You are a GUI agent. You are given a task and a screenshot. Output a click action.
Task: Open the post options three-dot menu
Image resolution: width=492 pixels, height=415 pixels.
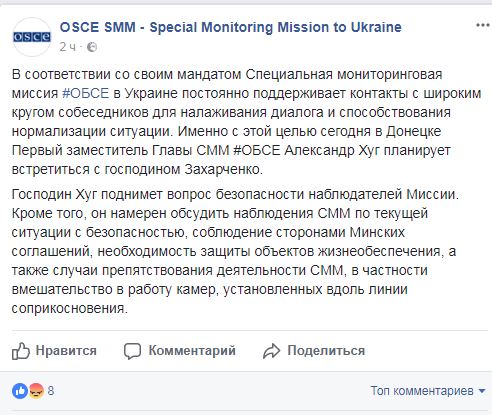(x=483, y=25)
